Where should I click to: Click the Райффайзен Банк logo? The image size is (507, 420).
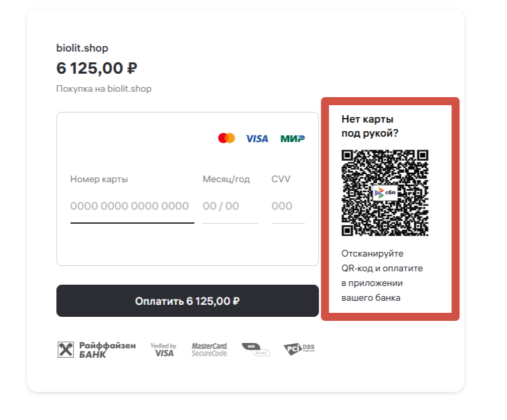pos(96,349)
